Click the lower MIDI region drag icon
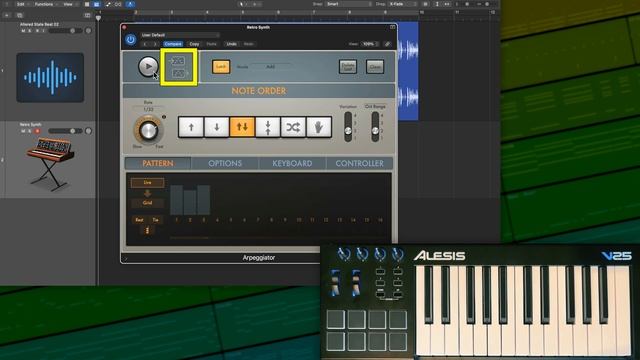Screen dimensions: 640x360 click(x=180, y=73)
